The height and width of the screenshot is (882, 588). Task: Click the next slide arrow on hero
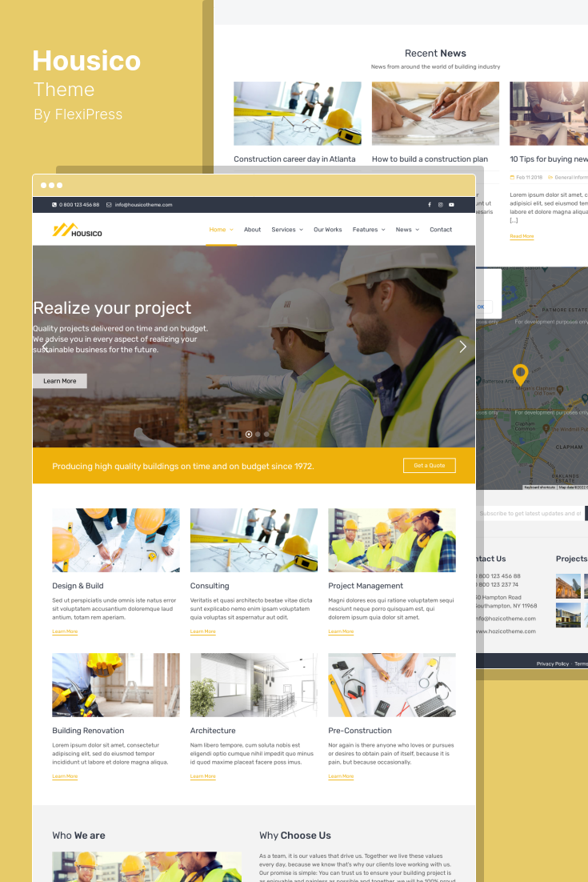[x=462, y=347]
